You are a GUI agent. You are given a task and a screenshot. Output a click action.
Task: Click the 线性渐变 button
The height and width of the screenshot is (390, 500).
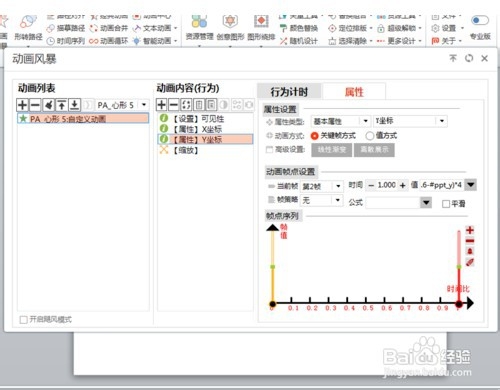(332, 150)
